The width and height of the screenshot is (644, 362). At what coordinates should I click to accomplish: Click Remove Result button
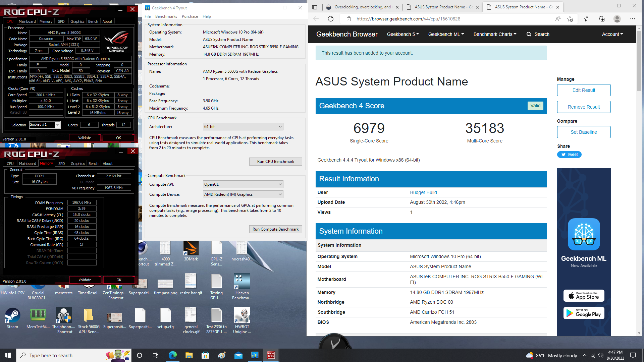pyautogui.click(x=584, y=107)
